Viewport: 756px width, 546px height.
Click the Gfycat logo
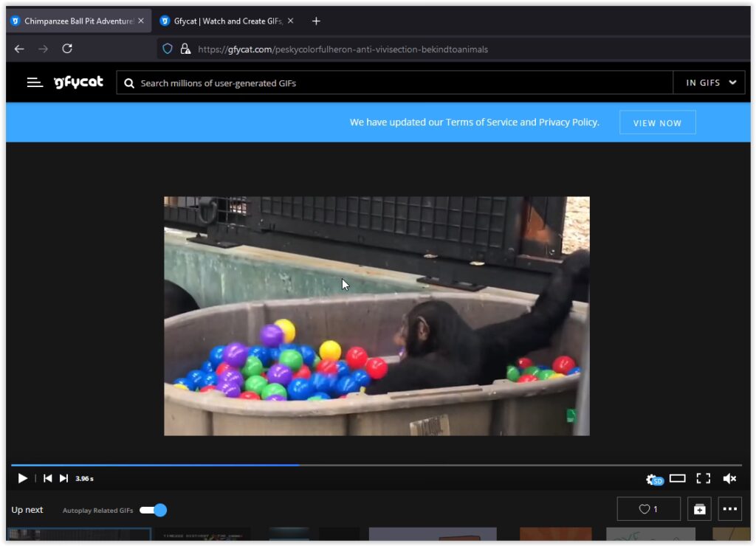click(x=78, y=83)
